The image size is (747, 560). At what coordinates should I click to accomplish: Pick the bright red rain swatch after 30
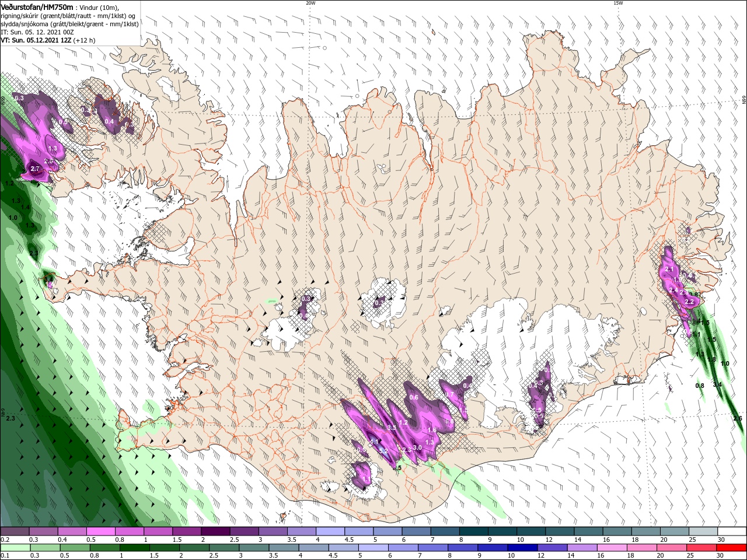click(732, 548)
